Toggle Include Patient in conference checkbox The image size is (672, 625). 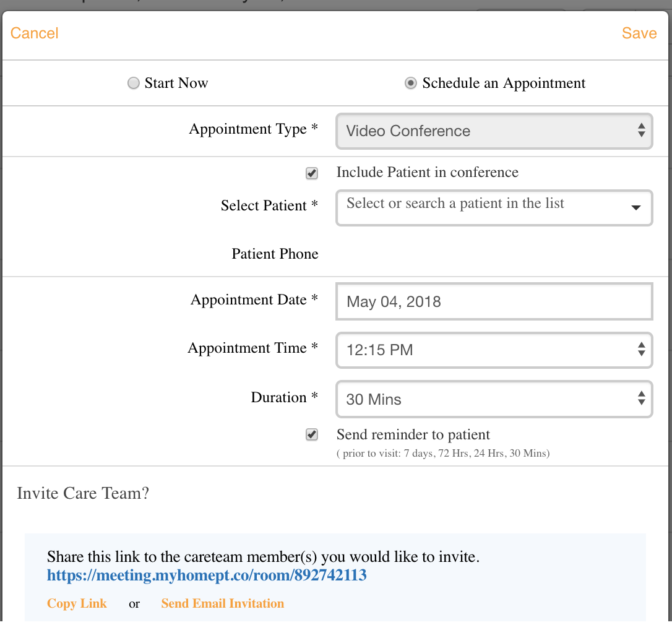tap(312, 174)
